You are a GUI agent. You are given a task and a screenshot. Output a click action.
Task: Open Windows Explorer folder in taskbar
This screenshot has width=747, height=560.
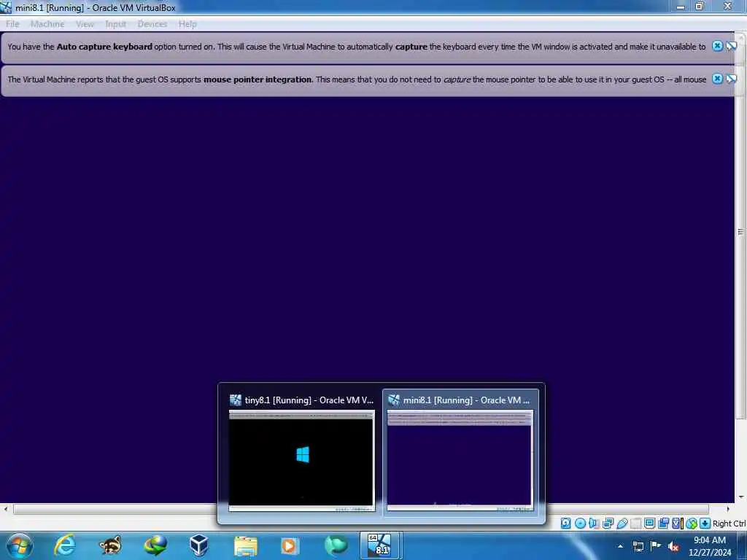coord(245,545)
